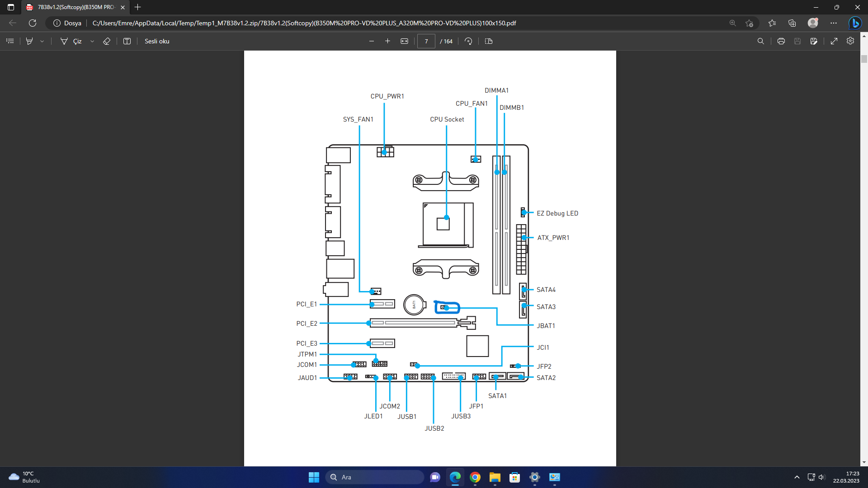Activate the Çiz draw tool
This screenshot has height=488, width=868.
pos(71,41)
